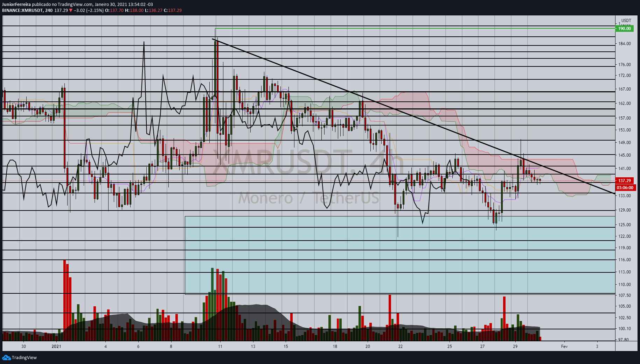Click the low value L:136.27
The width and height of the screenshot is (640, 364).
pyautogui.click(x=153, y=10)
